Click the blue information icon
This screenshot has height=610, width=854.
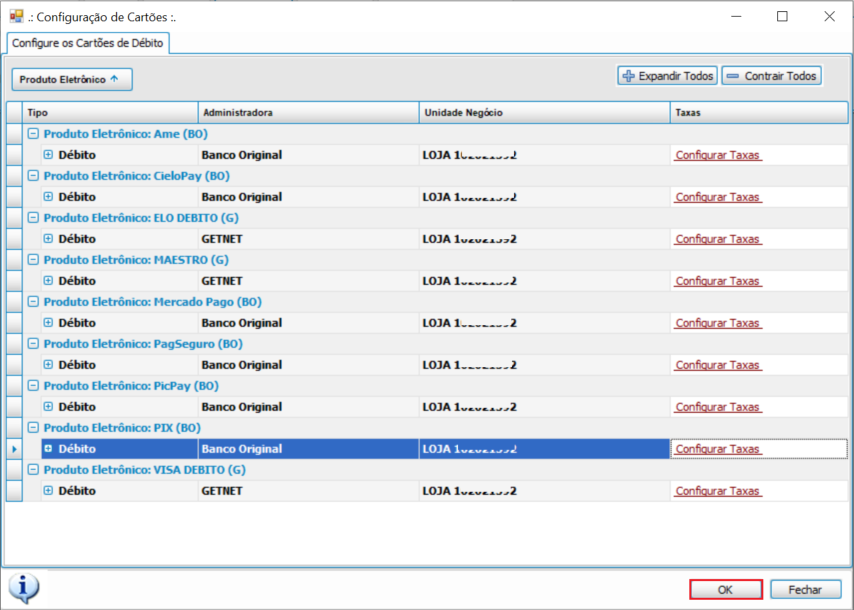click(23, 588)
